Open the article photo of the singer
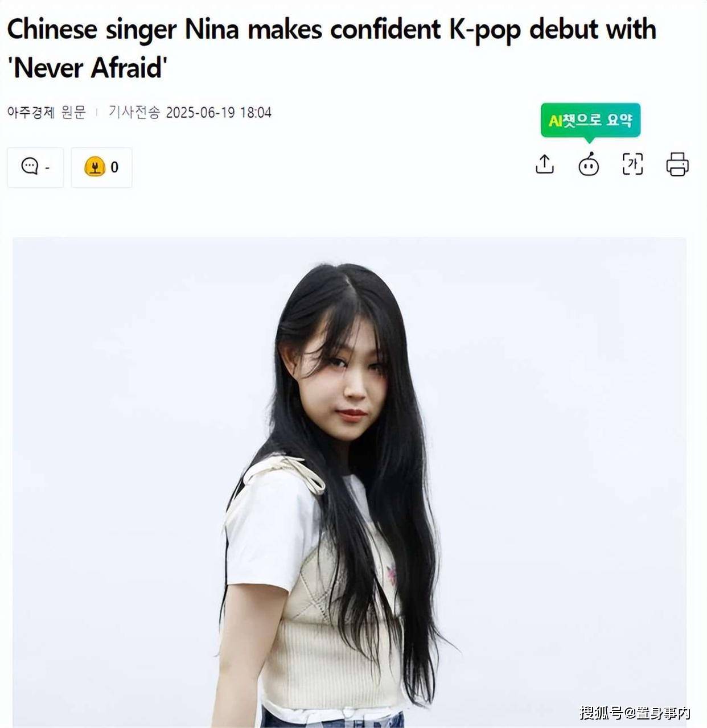The height and width of the screenshot is (728, 707). pos(350,482)
